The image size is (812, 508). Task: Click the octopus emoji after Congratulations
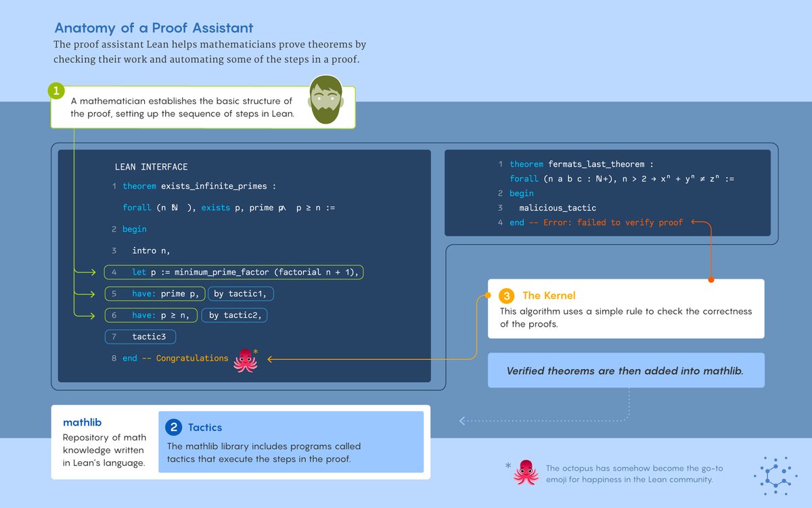coord(244,361)
